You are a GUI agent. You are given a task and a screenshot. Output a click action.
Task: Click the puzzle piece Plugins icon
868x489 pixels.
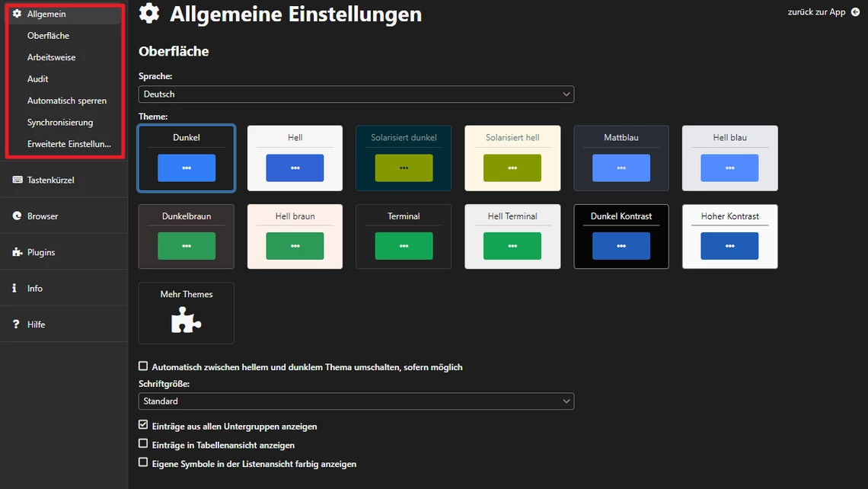pyautogui.click(x=17, y=252)
